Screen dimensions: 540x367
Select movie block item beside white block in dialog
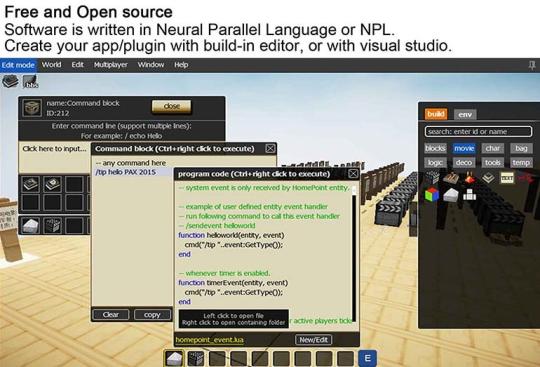[52, 226]
